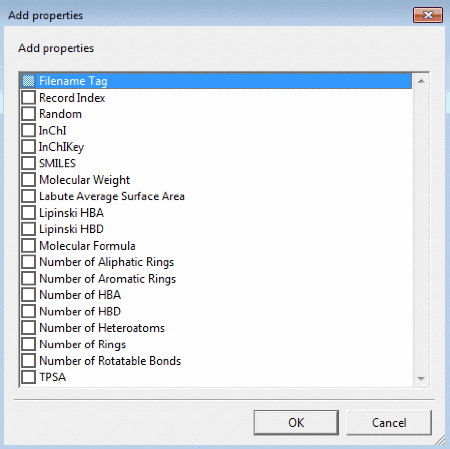450x449 pixels.
Task: Tick the Random checkbox
Action: pos(28,114)
